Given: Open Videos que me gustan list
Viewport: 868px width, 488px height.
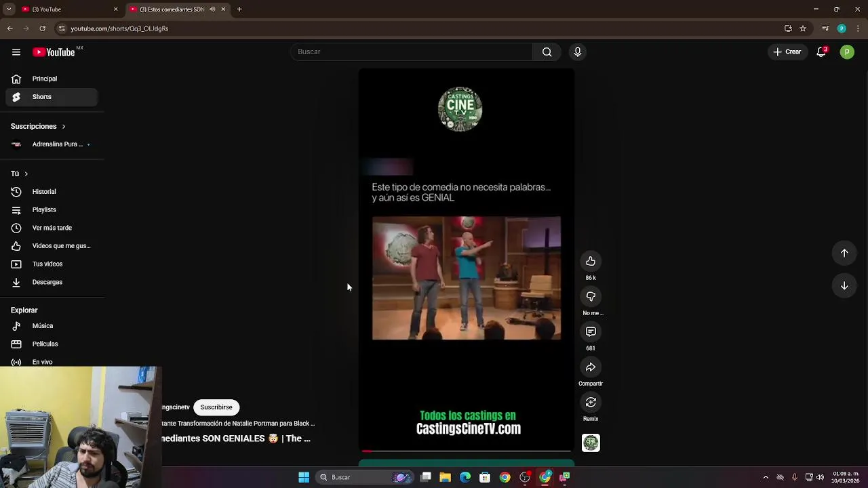Looking at the screenshot, I should pos(52,246).
